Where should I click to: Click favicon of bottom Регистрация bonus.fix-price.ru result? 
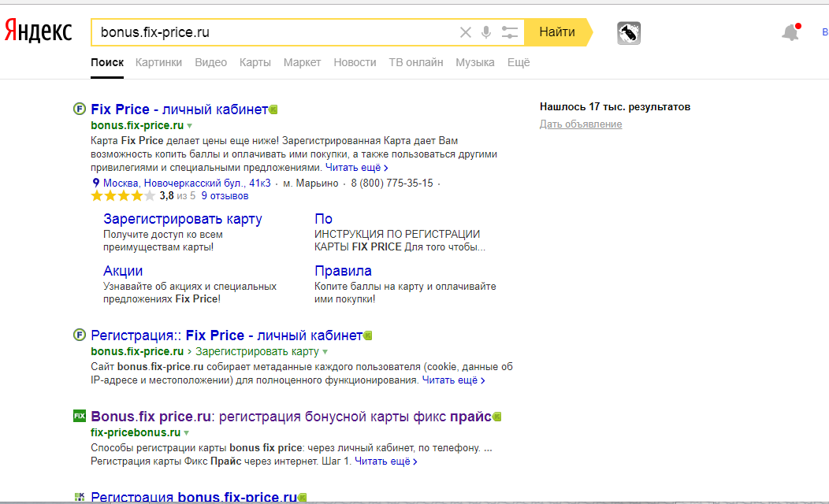pyautogui.click(x=80, y=497)
